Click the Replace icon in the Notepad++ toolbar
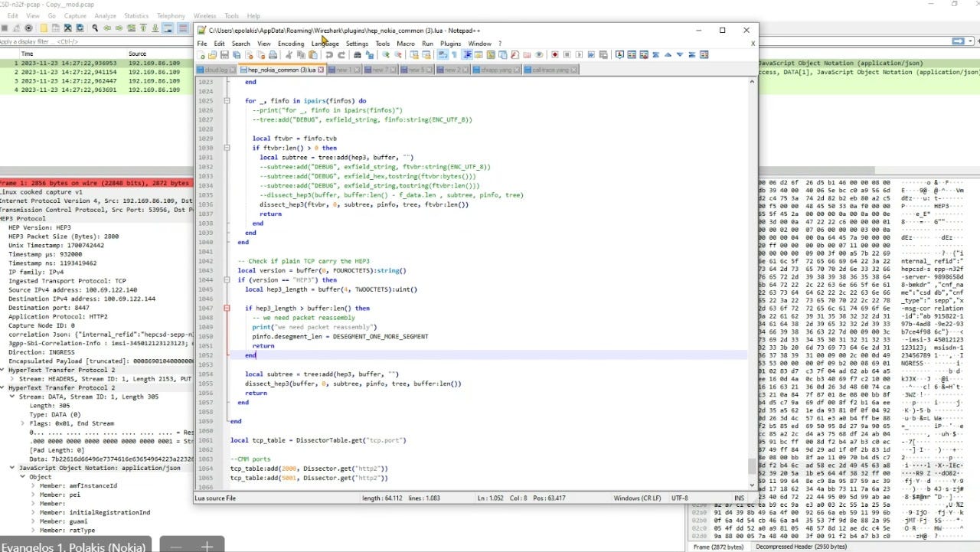Screen dimensions: 980x552 (x=370, y=55)
